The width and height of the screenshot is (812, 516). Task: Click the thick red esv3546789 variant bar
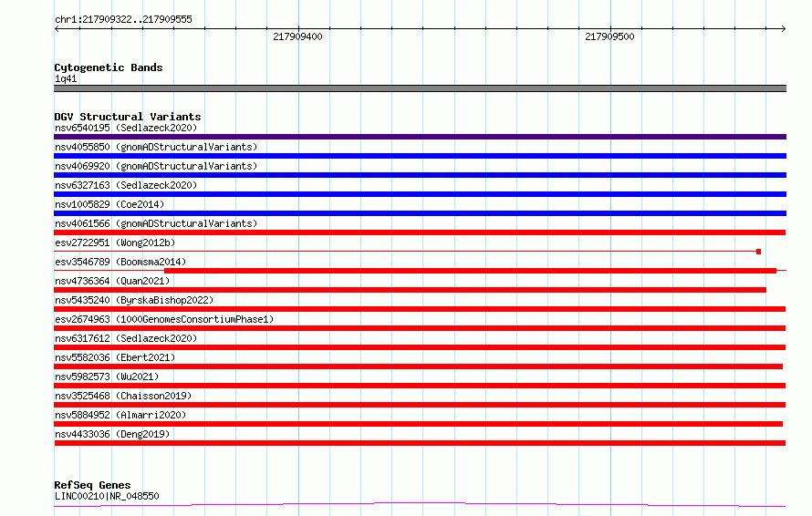(470, 271)
